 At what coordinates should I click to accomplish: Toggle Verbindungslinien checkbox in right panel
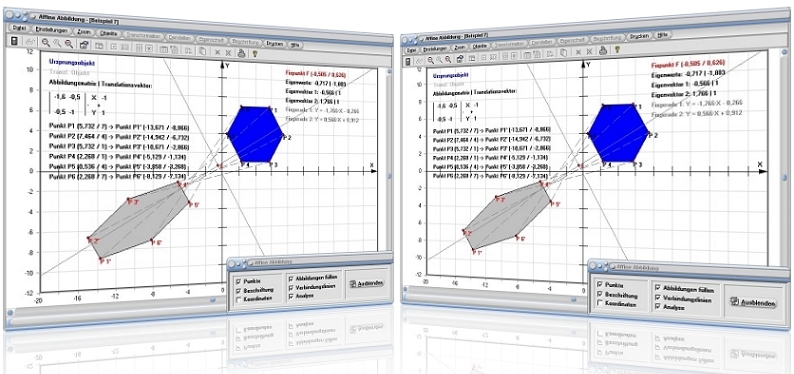tap(658, 299)
